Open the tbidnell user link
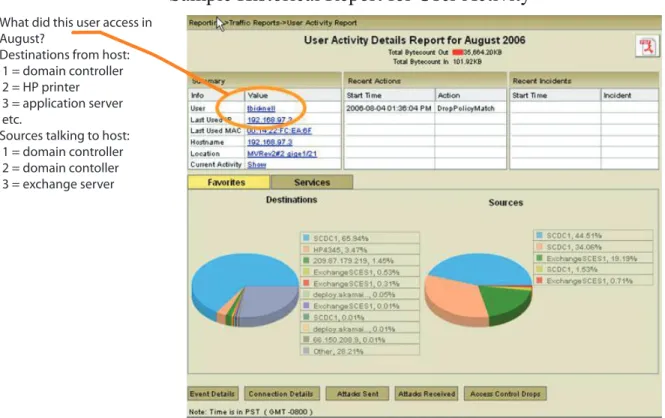665x418 pixels. tap(261, 109)
